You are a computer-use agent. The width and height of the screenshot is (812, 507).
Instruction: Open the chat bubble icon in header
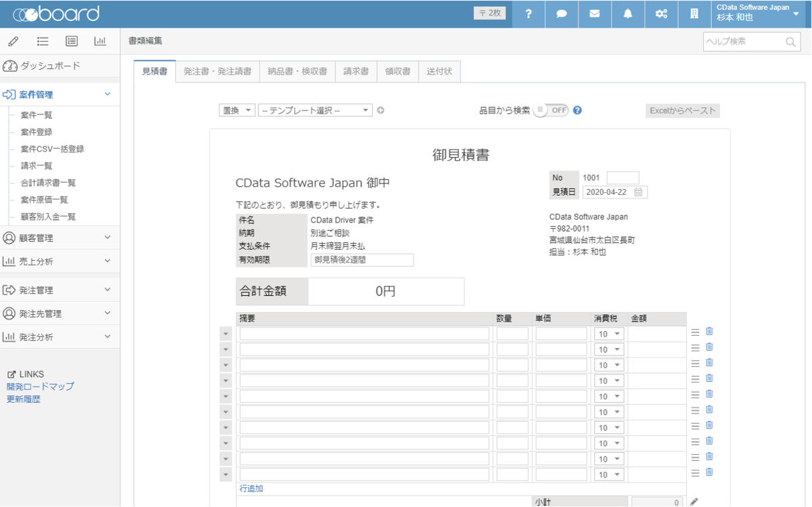click(562, 14)
